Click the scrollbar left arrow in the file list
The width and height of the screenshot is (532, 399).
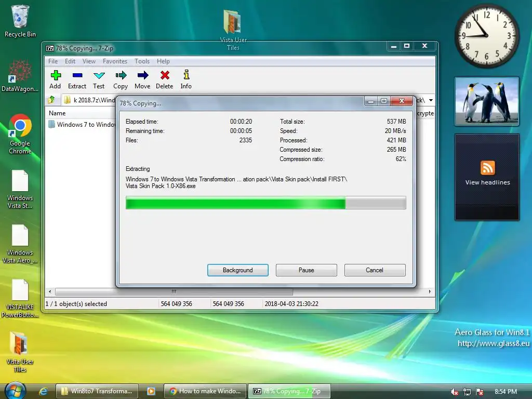[x=50, y=291]
